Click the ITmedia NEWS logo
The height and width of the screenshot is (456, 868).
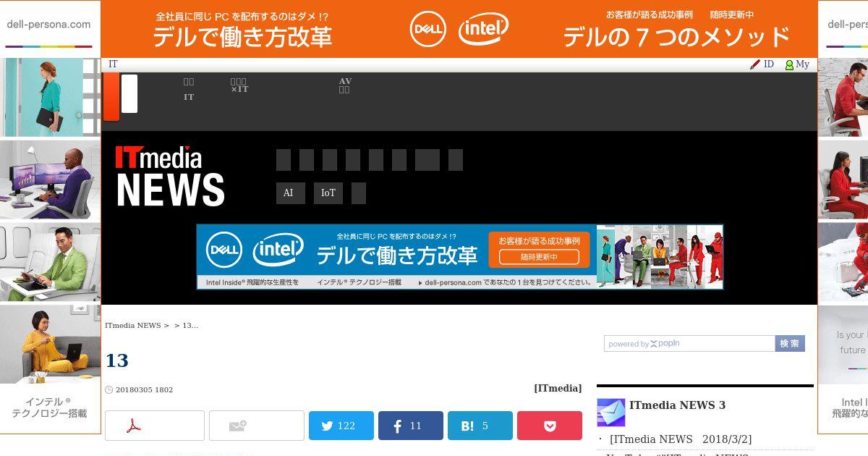(x=170, y=176)
